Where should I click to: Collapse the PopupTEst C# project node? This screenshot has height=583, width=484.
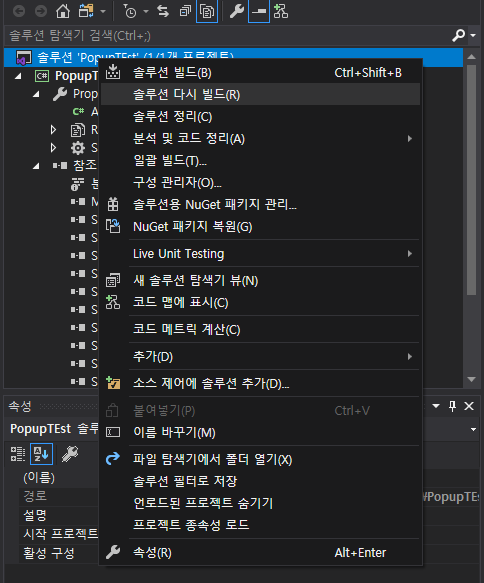(x=18, y=76)
